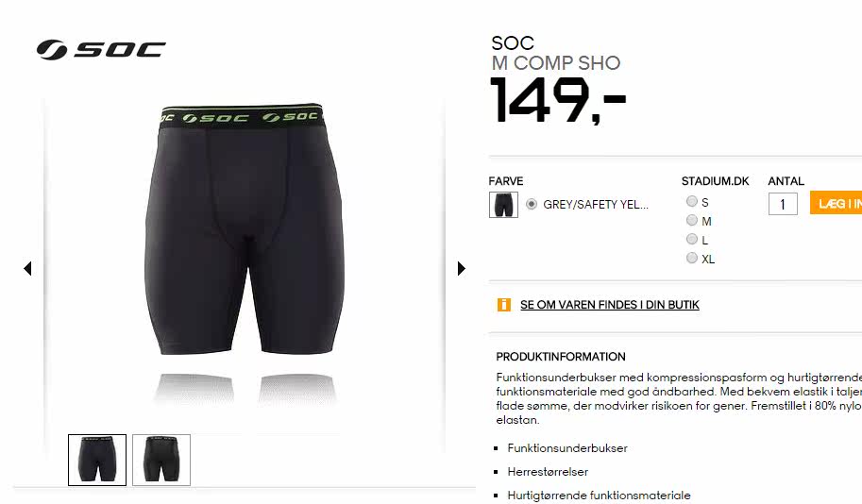The image size is (862, 504).
Task: Click the 149,- price text
Action: [558, 100]
